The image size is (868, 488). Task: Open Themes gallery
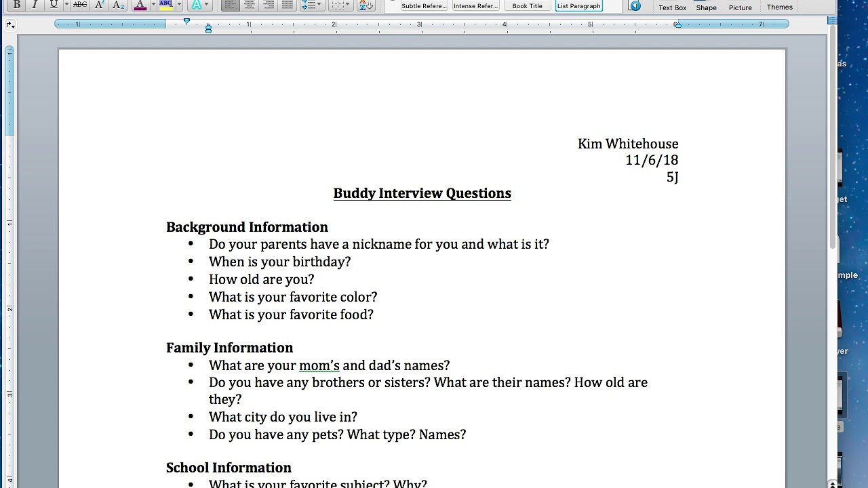[x=780, y=7]
